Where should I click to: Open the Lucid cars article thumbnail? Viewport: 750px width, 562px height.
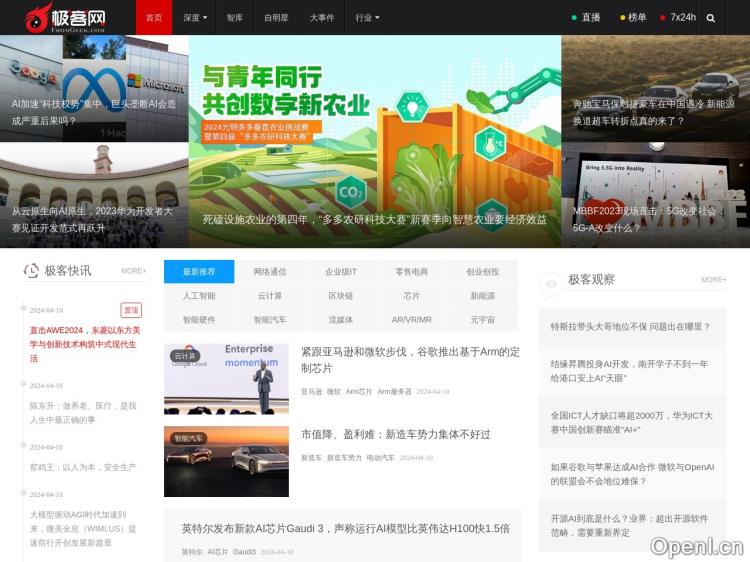click(x=226, y=462)
